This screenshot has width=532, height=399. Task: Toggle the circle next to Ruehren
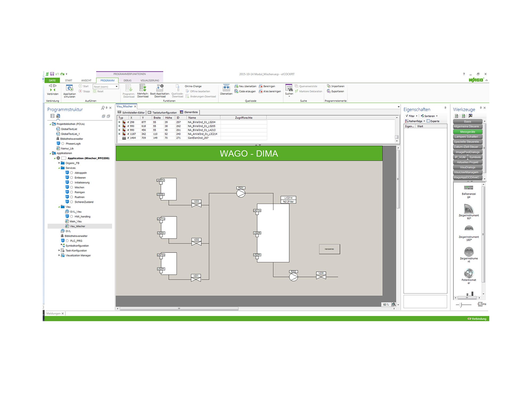[x=72, y=197]
